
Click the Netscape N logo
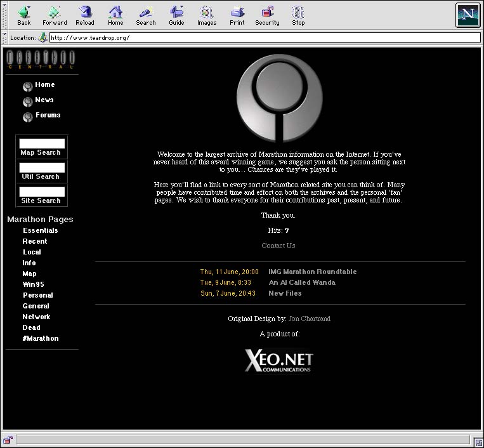click(x=468, y=15)
